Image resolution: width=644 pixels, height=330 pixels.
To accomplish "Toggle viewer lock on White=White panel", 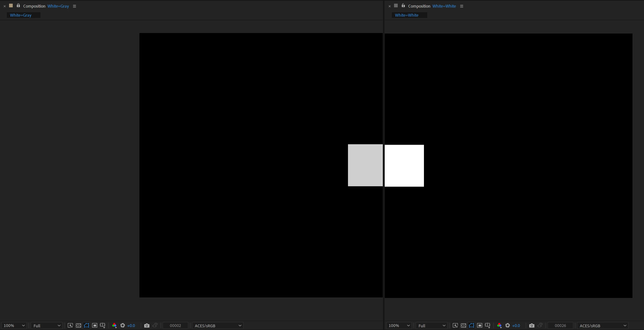I will (x=403, y=5).
